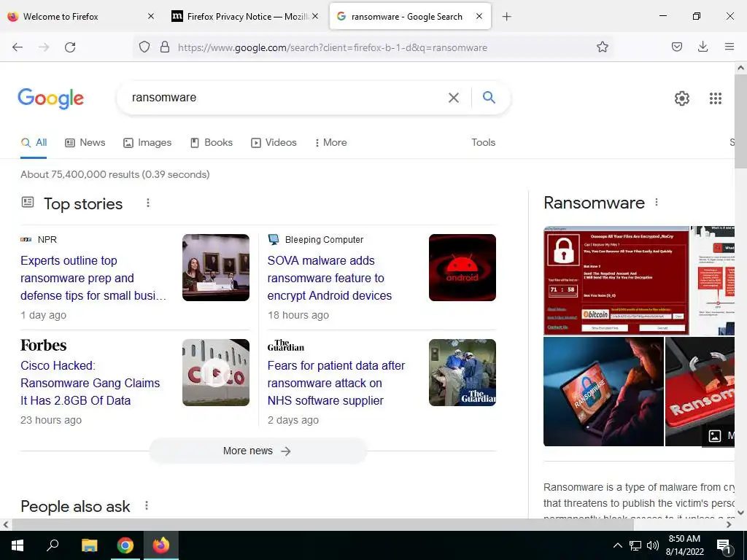
Task: Click the Bleeping Computer source label
Action: (x=324, y=239)
